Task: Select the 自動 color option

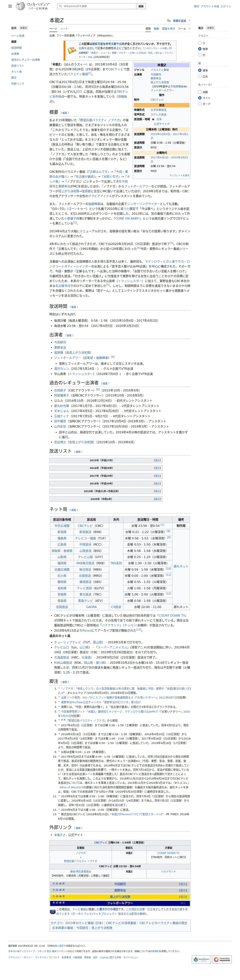Action: pyautogui.click(x=200, y=92)
